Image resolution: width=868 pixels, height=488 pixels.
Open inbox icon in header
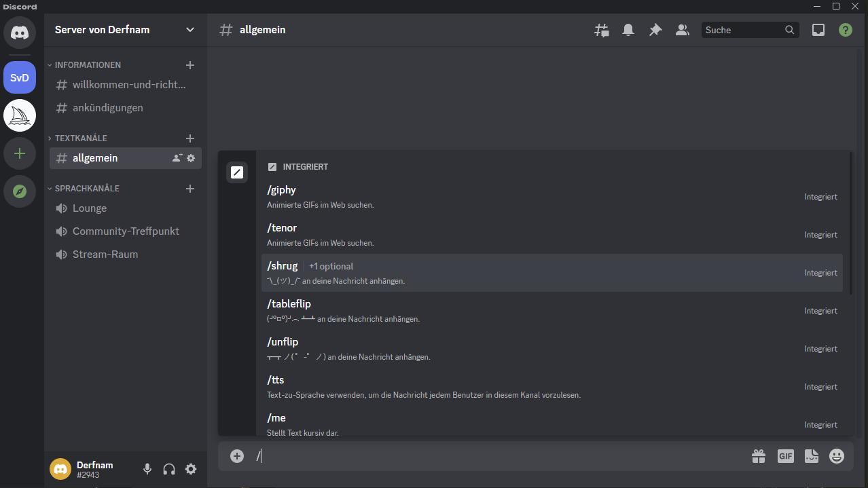click(x=818, y=30)
